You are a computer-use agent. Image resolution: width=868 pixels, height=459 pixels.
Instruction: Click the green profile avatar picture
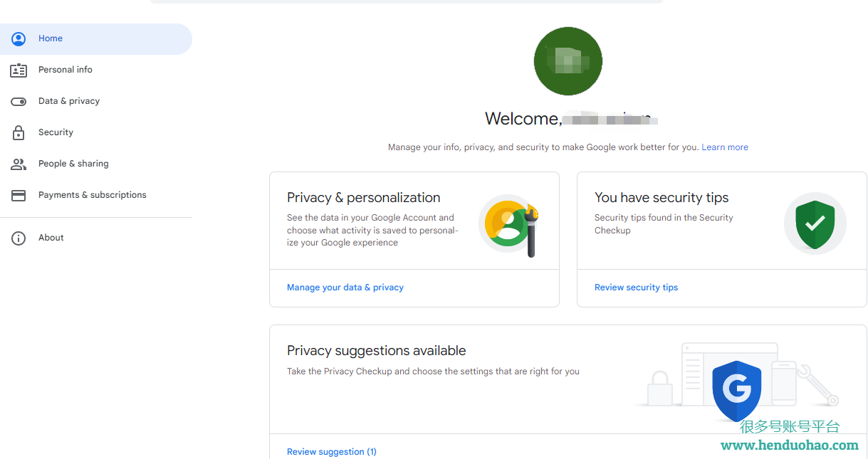coord(568,61)
